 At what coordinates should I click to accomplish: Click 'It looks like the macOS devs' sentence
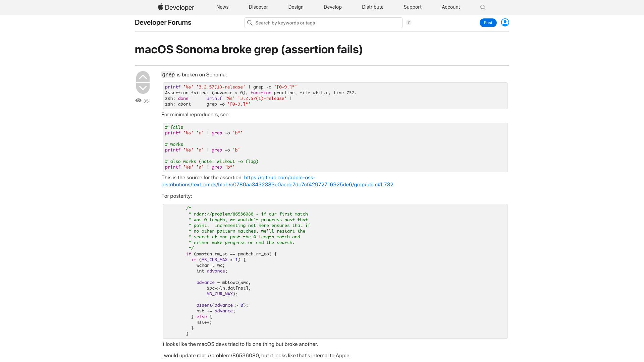[239, 344]
